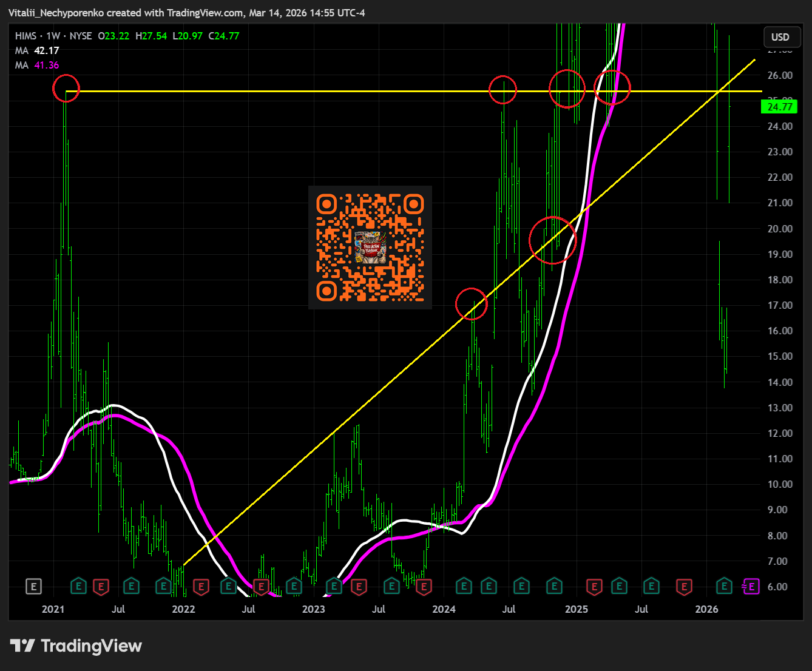This screenshot has height=671, width=812.
Task: Click the Vitalii_Nechyporenko author name in header
Action: [56, 13]
